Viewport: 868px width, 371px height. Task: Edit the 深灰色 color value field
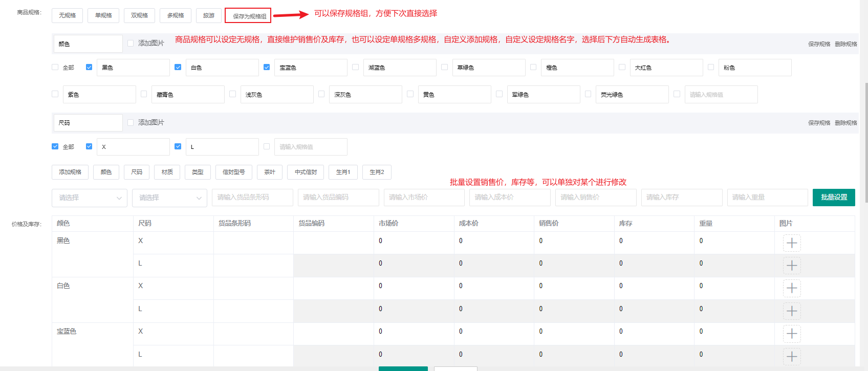(365, 95)
